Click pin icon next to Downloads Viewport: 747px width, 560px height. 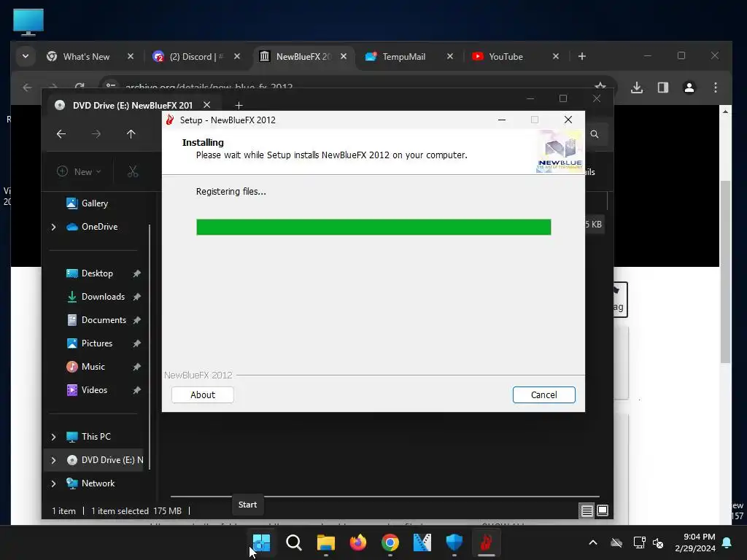click(x=136, y=297)
